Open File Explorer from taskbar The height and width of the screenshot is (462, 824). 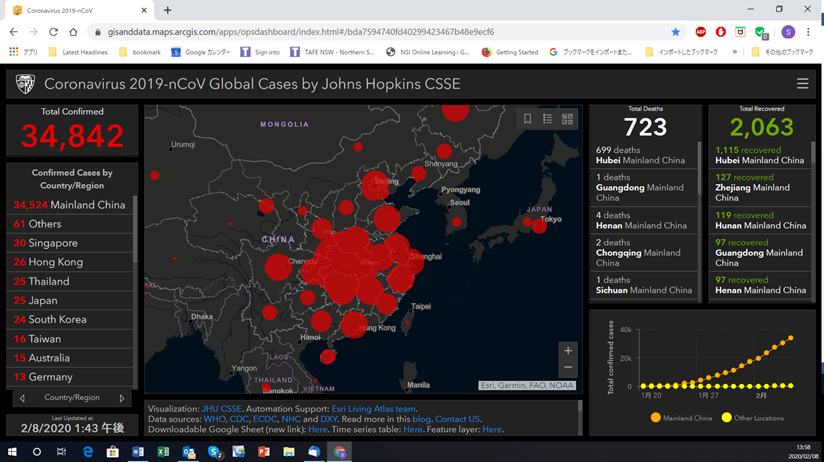289,452
